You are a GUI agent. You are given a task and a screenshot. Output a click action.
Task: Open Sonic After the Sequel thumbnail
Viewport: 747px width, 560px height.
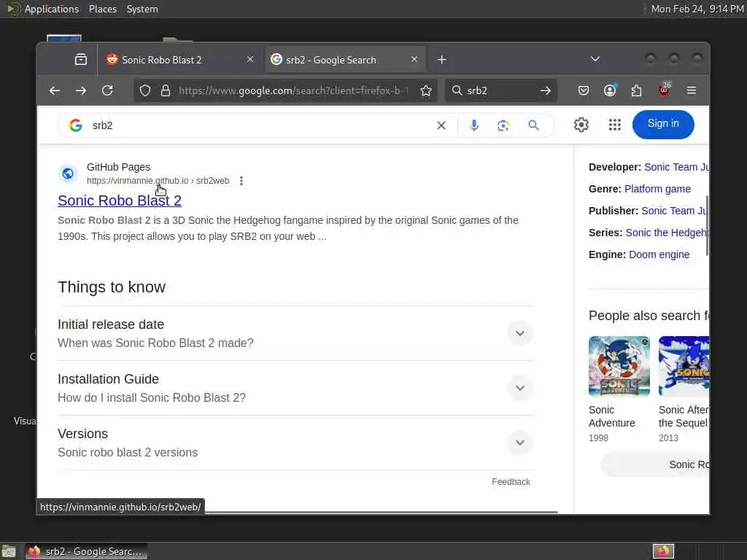click(684, 366)
